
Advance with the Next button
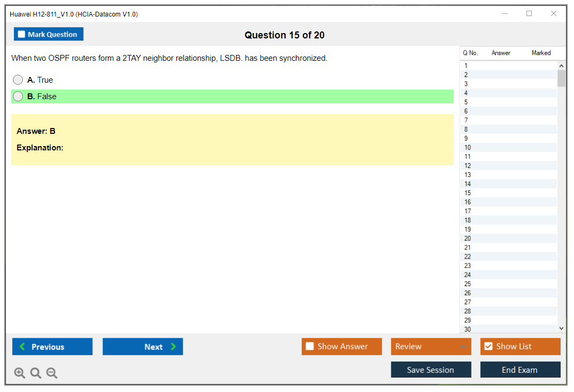(143, 347)
